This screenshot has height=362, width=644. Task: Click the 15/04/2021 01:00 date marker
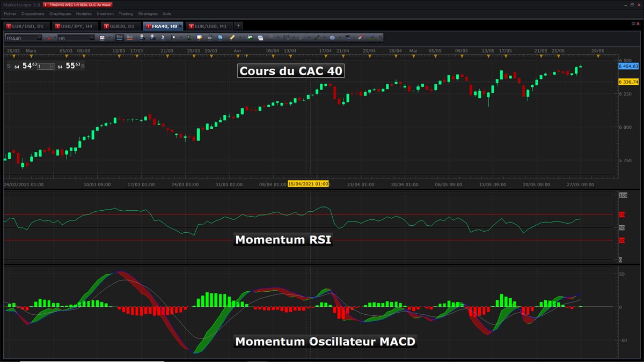308,184
